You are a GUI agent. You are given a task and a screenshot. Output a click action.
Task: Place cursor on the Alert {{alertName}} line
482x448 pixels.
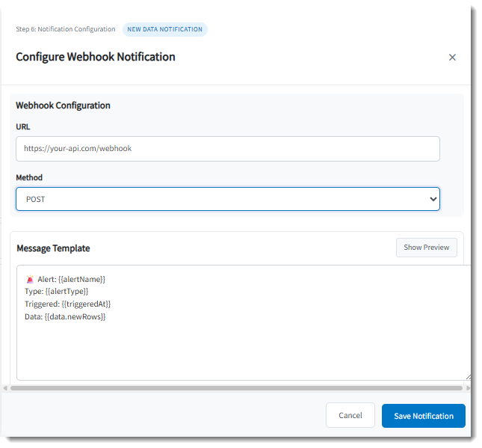71,279
